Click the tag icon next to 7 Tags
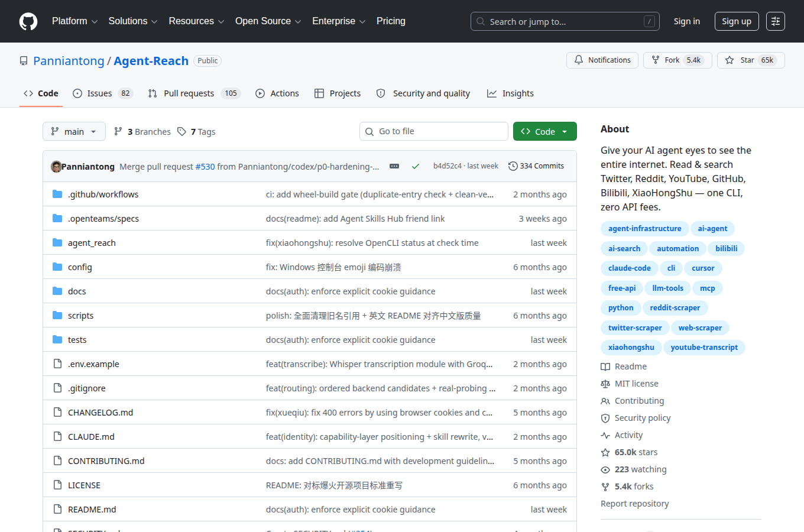This screenshot has width=804, height=532. (x=182, y=131)
